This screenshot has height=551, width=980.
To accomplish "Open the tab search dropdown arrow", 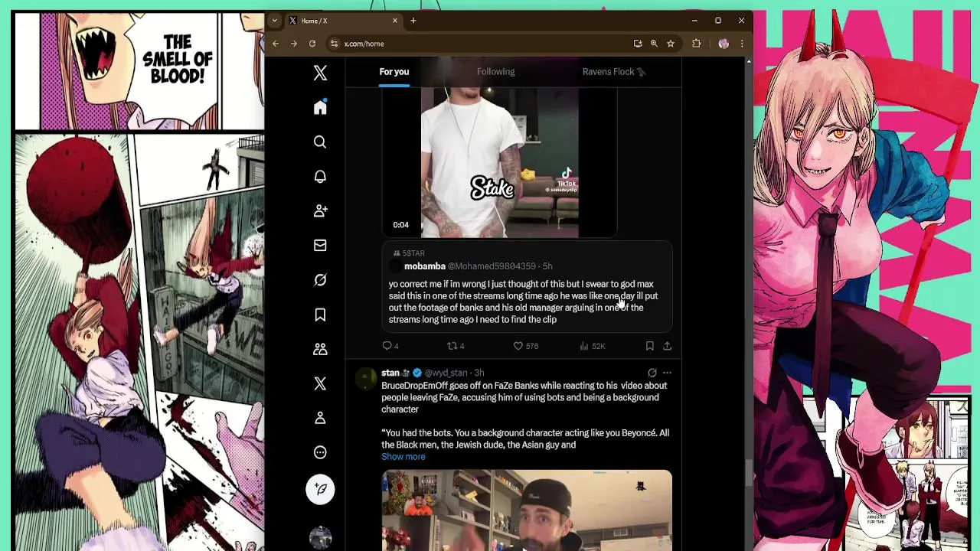I will 274,21.
